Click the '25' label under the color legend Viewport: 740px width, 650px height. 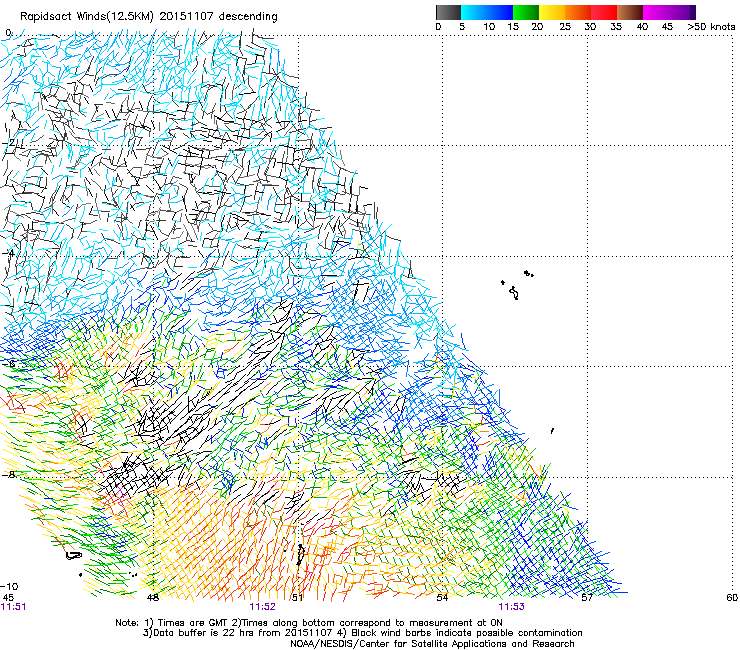tap(565, 27)
